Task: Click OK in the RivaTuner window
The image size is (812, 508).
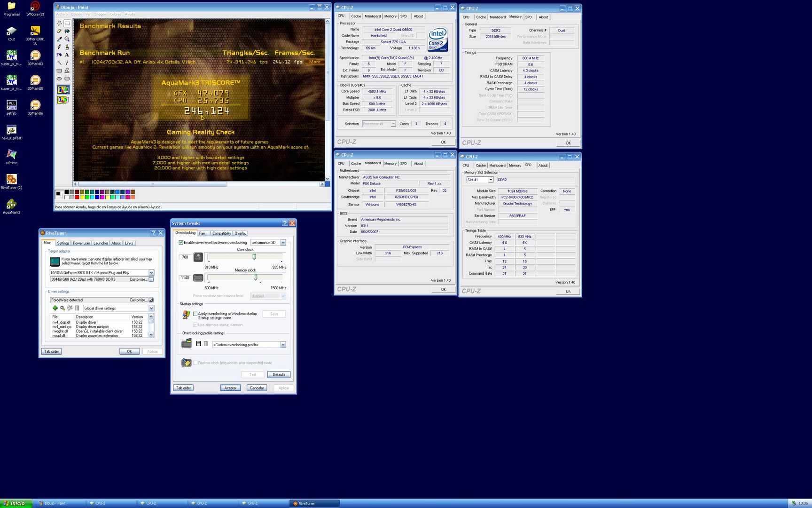Action: point(129,351)
